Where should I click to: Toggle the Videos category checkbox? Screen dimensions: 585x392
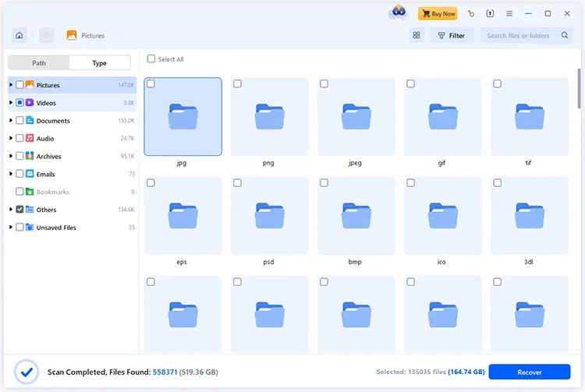click(x=19, y=102)
